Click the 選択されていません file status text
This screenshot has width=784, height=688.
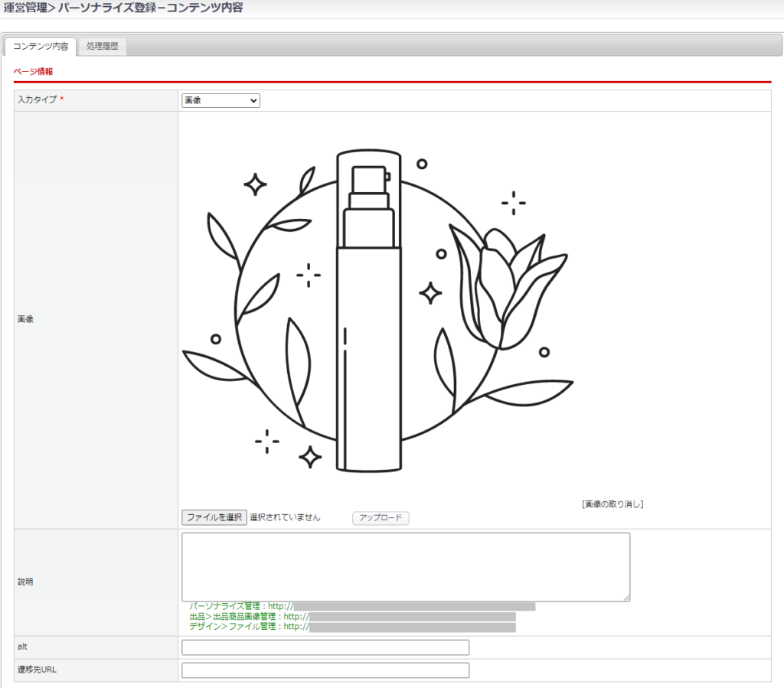coord(285,518)
